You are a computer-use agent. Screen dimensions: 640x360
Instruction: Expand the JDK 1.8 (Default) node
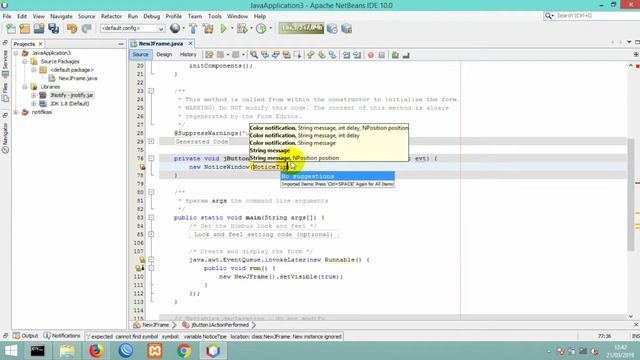click(x=34, y=104)
